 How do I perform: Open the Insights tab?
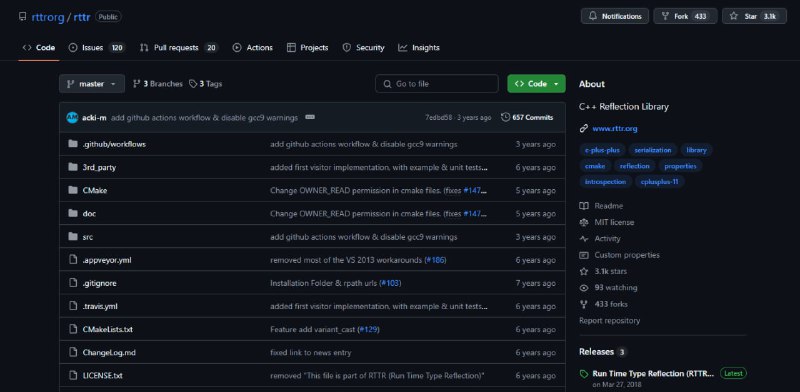tap(419, 47)
